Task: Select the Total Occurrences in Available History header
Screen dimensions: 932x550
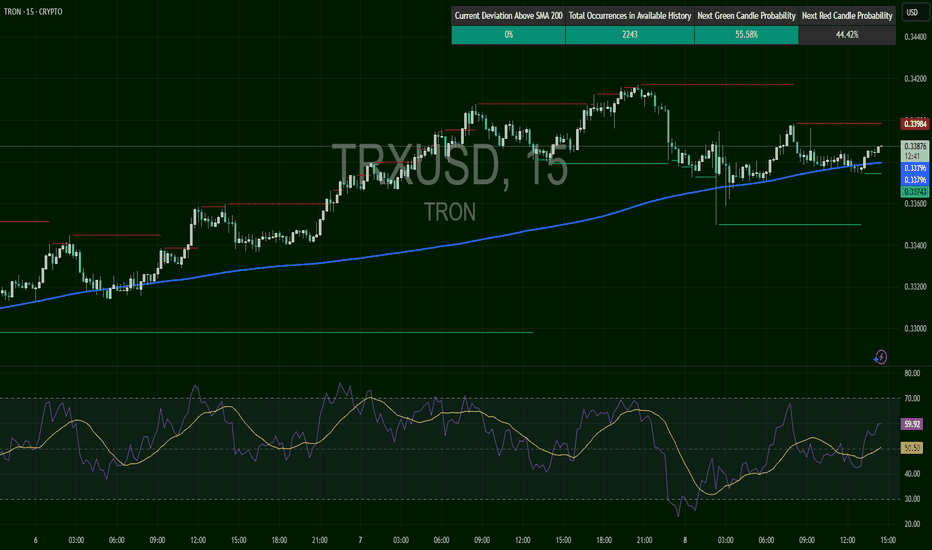Action: pyautogui.click(x=629, y=16)
